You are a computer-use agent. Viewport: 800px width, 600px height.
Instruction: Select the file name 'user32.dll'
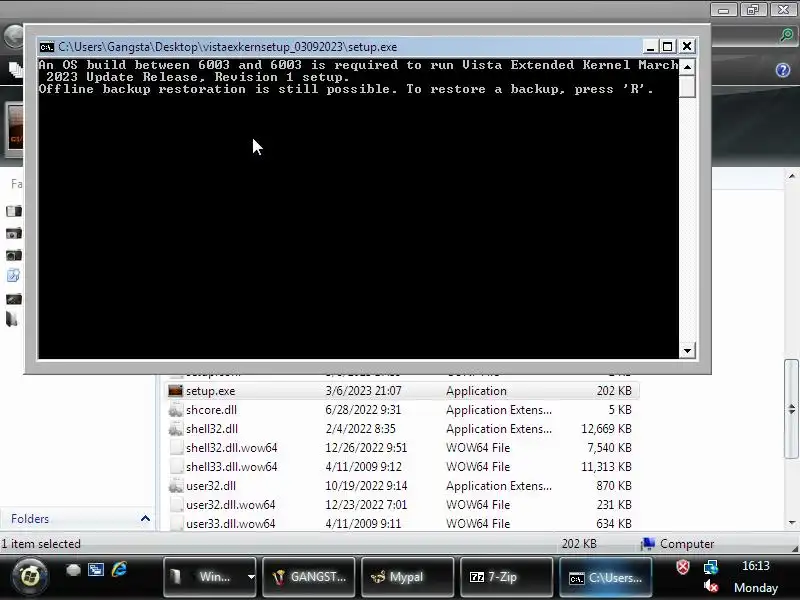pos(211,486)
